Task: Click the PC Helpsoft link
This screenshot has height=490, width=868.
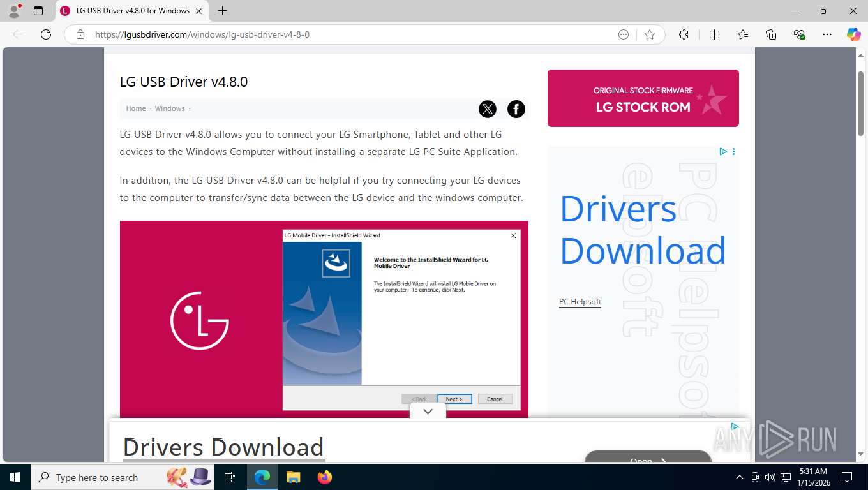Action: pyautogui.click(x=580, y=302)
